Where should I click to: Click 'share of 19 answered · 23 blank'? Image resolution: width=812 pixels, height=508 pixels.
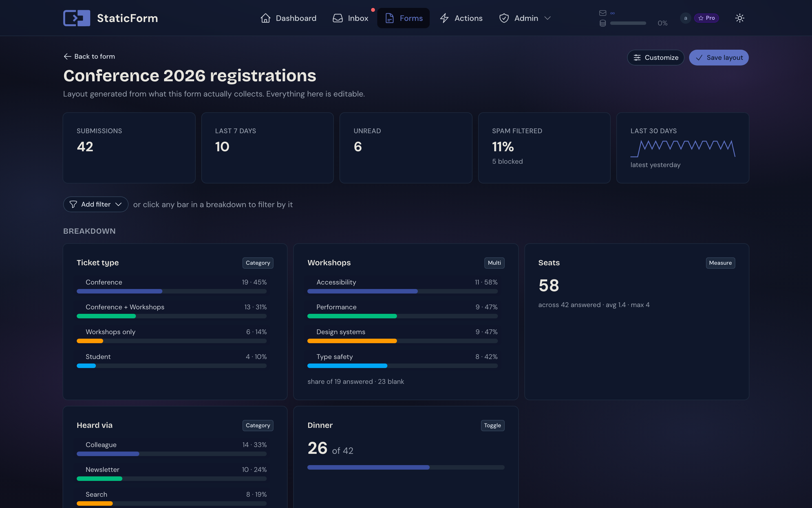356,382
